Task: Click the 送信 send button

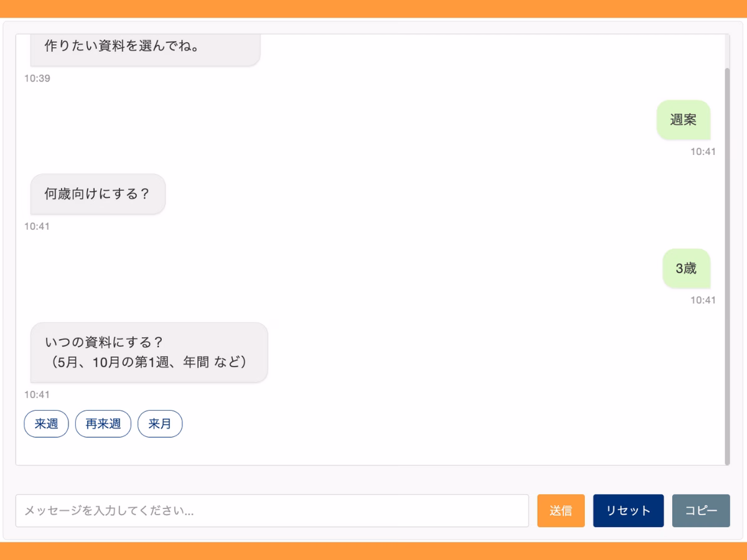Action: (x=560, y=511)
